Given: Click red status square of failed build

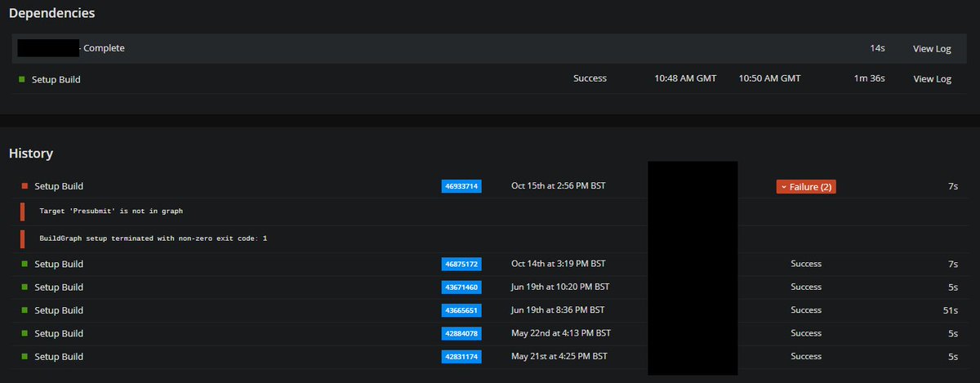Looking at the screenshot, I should (x=24, y=186).
